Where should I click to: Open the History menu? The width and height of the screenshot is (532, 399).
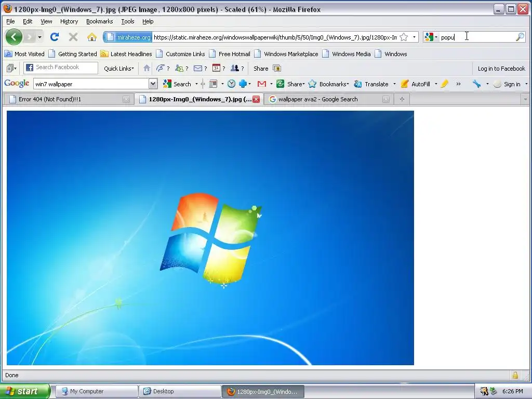coord(69,21)
